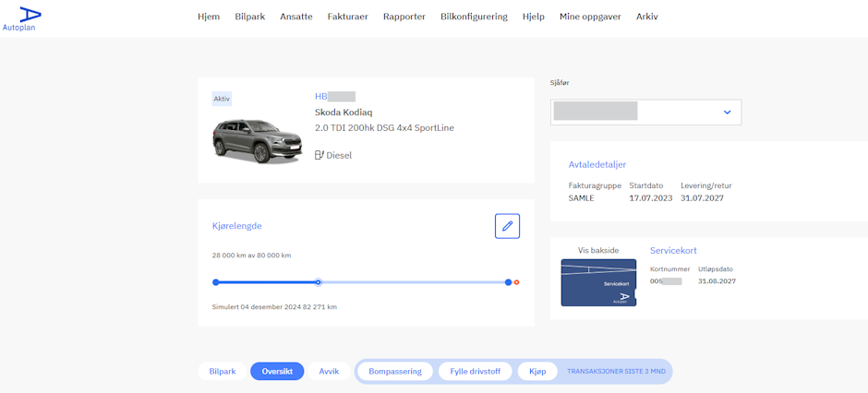Viewport: 868px width, 393px height.
Task: Click the blue Servicekort card image
Action: click(598, 282)
